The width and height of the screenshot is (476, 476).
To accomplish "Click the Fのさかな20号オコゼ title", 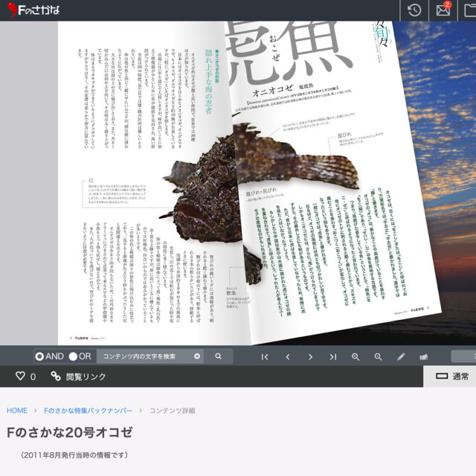I will [x=69, y=432].
